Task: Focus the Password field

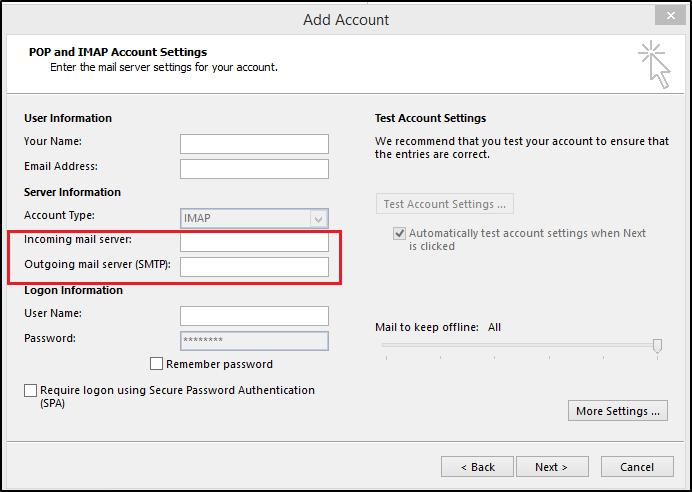Action: click(254, 340)
